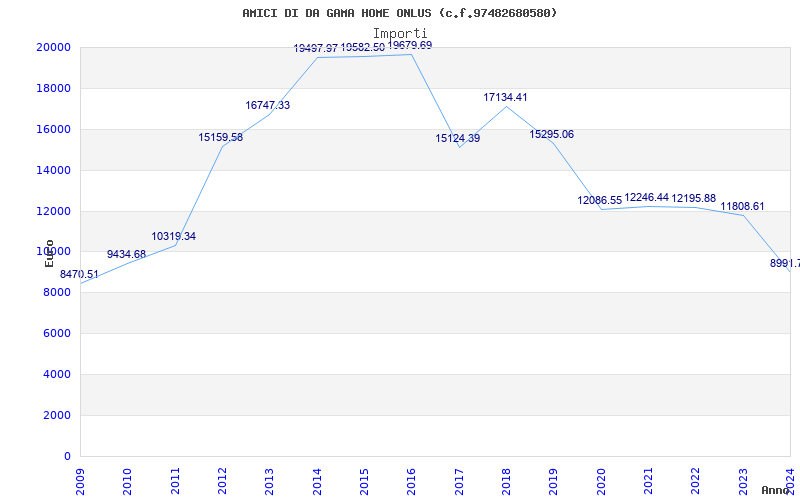The width and height of the screenshot is (800, 500).
Task: Click the data label 11808.61
Action: pyautogui.click(x=742, y=206)
